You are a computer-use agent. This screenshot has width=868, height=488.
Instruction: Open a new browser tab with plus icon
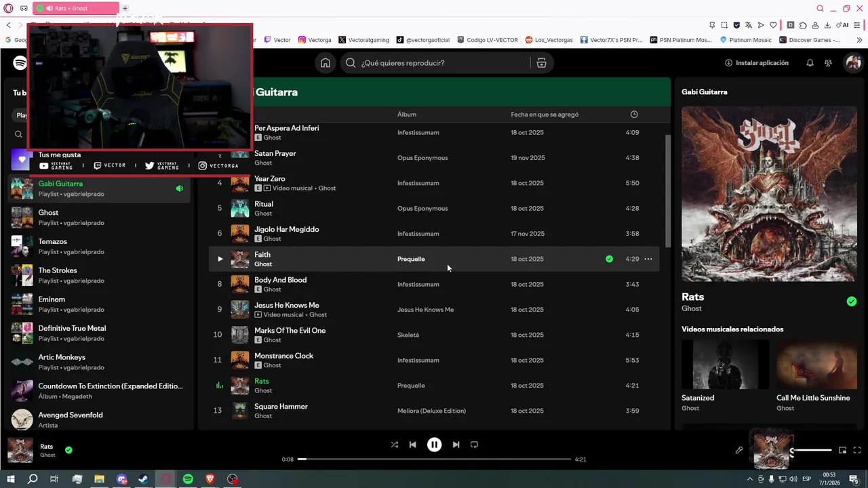pos(125,8)
